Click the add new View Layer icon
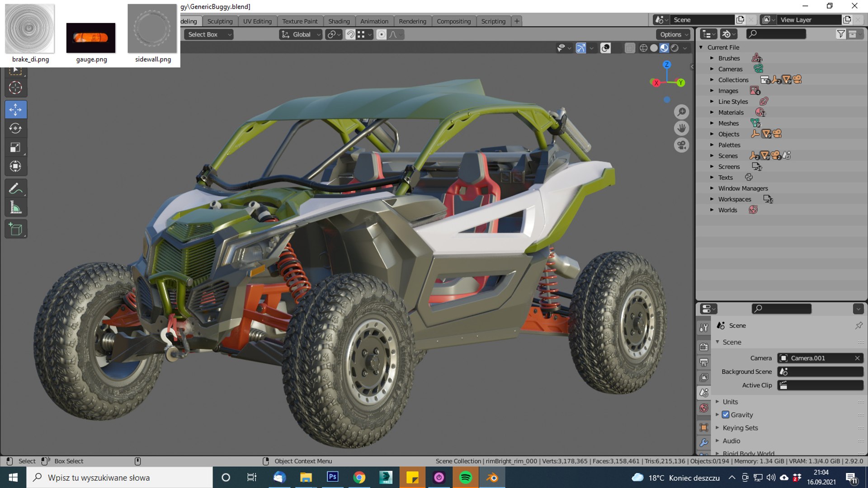 [x=847, y=20]
